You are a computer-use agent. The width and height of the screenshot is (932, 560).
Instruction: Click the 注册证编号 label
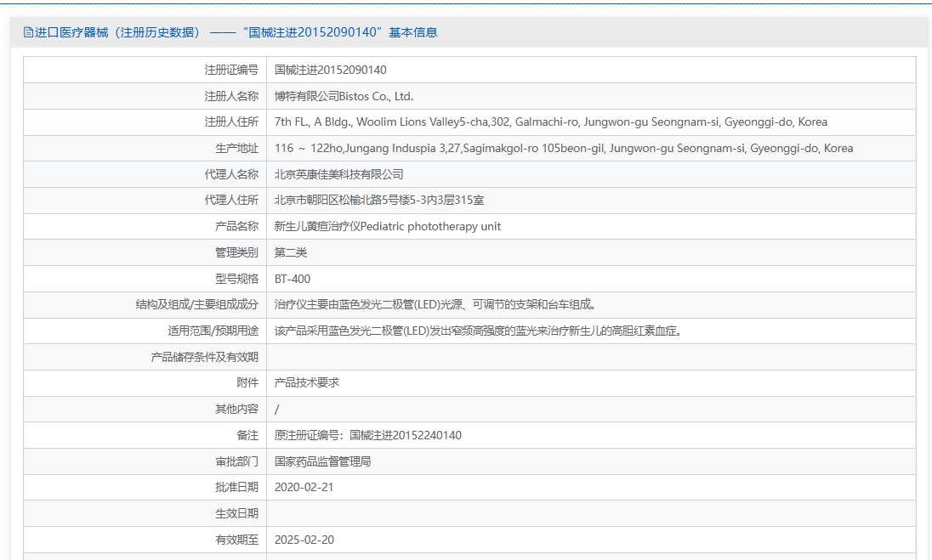coord(232,70)
